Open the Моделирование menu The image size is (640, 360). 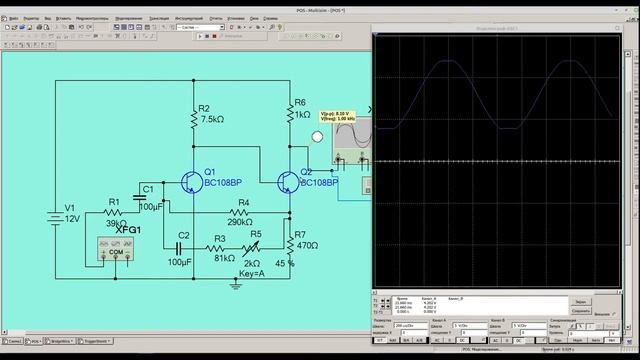coord(129,18)
